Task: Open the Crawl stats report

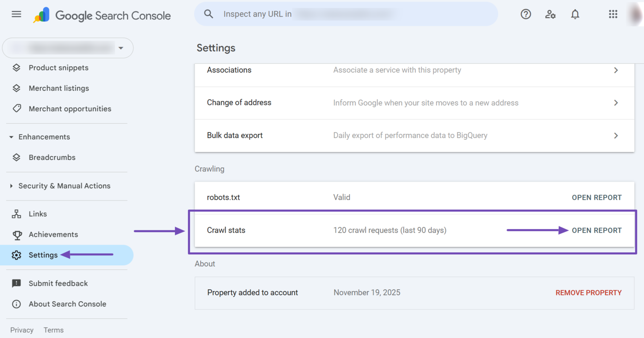Action: 597,230
